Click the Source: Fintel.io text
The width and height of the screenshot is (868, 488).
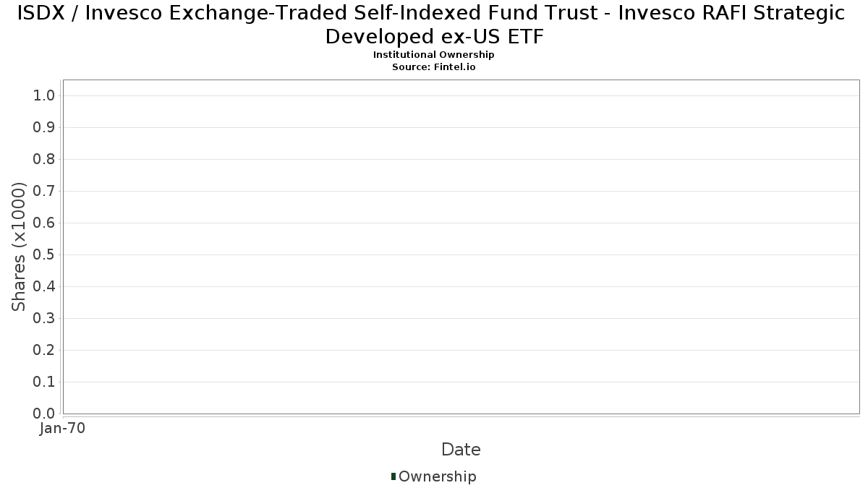coord(433,67)
